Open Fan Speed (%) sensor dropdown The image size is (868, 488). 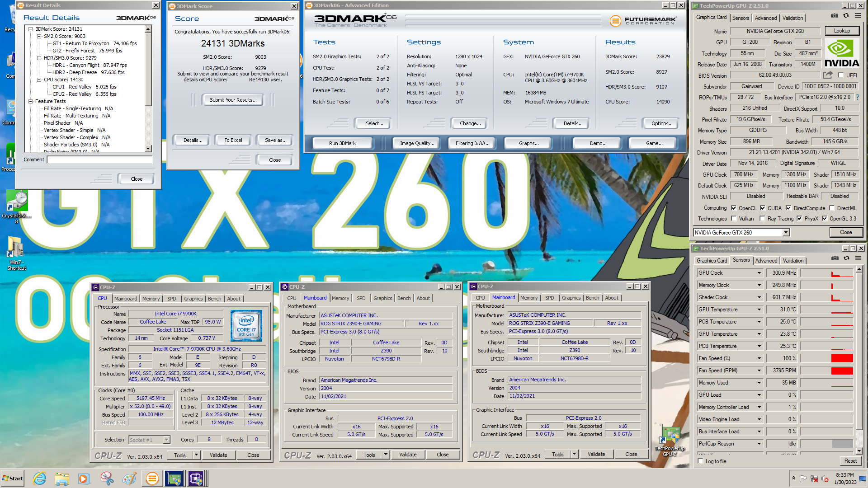[x=759, y=358]
